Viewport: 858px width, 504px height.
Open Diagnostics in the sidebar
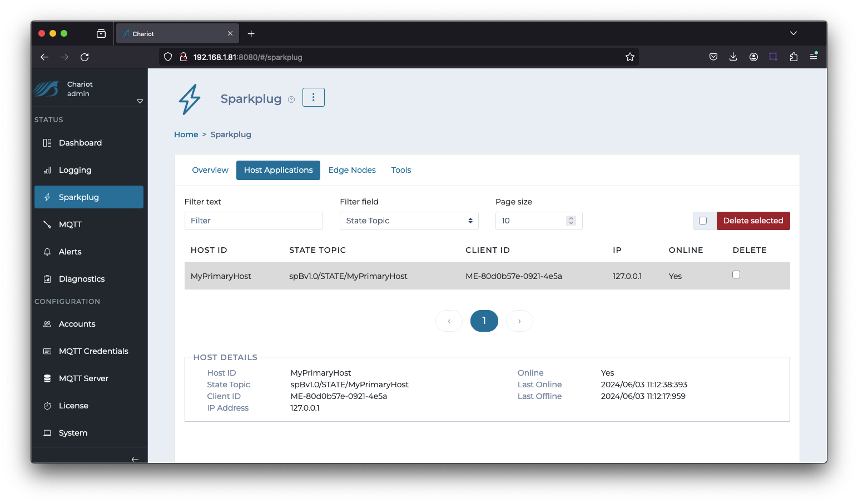click(89, 279)
